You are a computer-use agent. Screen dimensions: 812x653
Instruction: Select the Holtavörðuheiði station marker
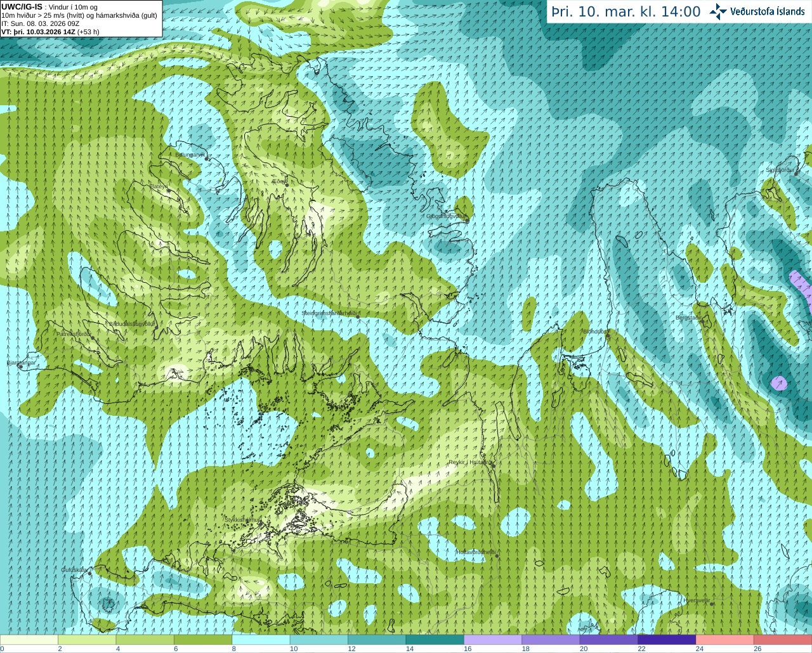(497, 556)
